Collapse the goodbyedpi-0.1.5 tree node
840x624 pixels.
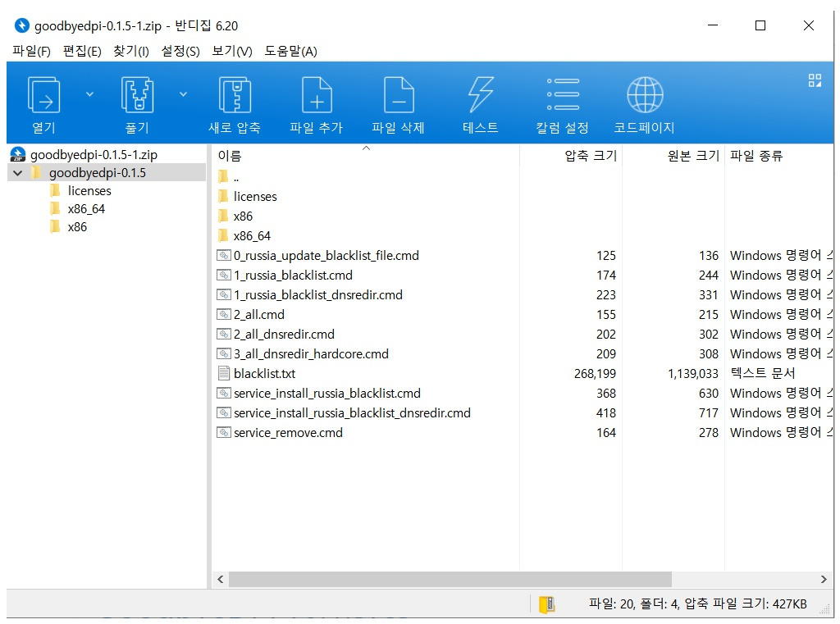17,173
